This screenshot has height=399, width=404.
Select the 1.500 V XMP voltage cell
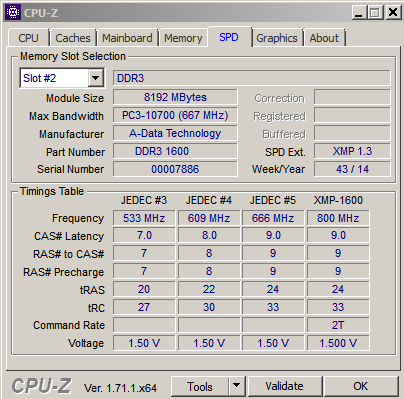(x=338, y=343)
